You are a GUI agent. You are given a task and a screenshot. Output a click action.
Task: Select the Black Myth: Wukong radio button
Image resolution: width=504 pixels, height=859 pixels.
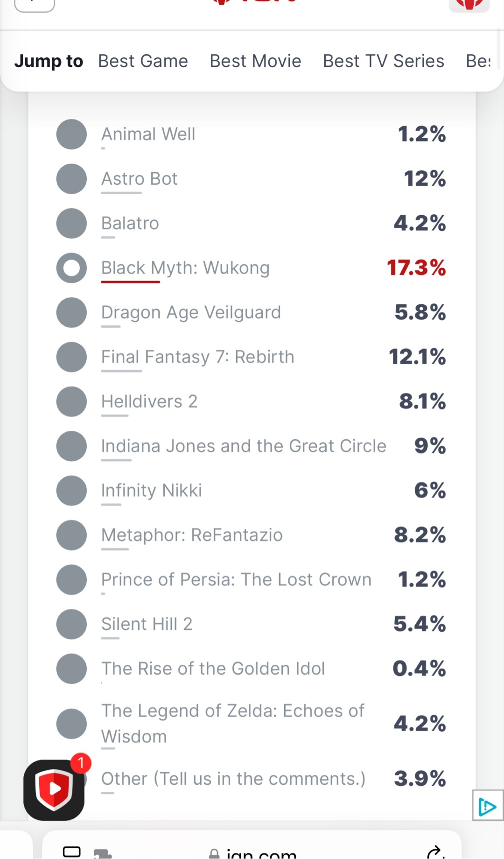(71, 268)
